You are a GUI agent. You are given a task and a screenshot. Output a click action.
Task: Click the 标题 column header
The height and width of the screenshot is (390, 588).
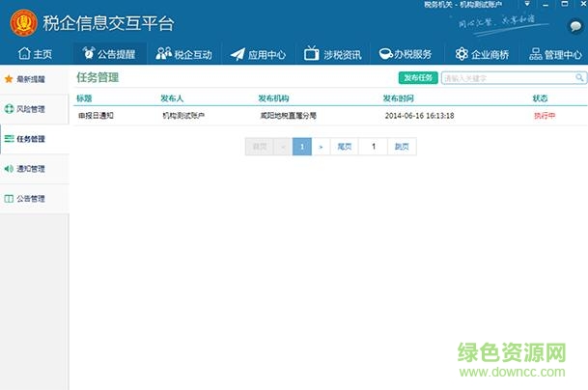pos(84,98)
